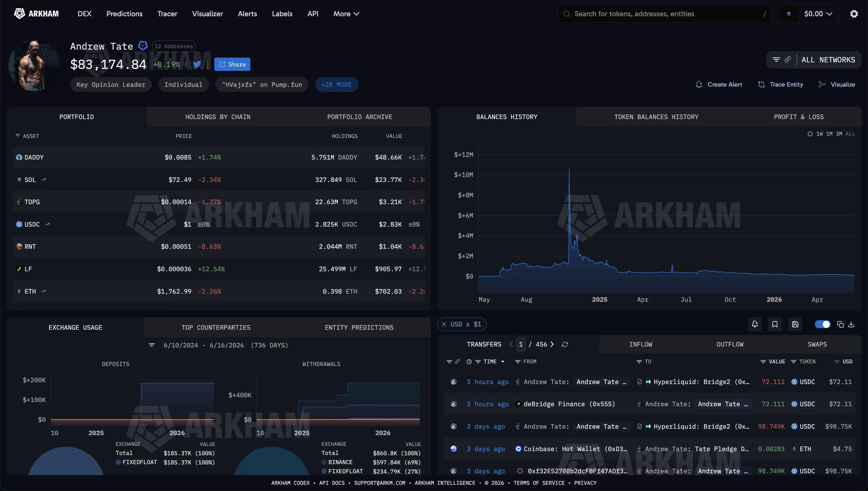The height and width of the screenshot is (491, 868).
Task: Click the chain link icon beside ALL NETWORKS
Action: pyautogui.click(x=788, y=60)
